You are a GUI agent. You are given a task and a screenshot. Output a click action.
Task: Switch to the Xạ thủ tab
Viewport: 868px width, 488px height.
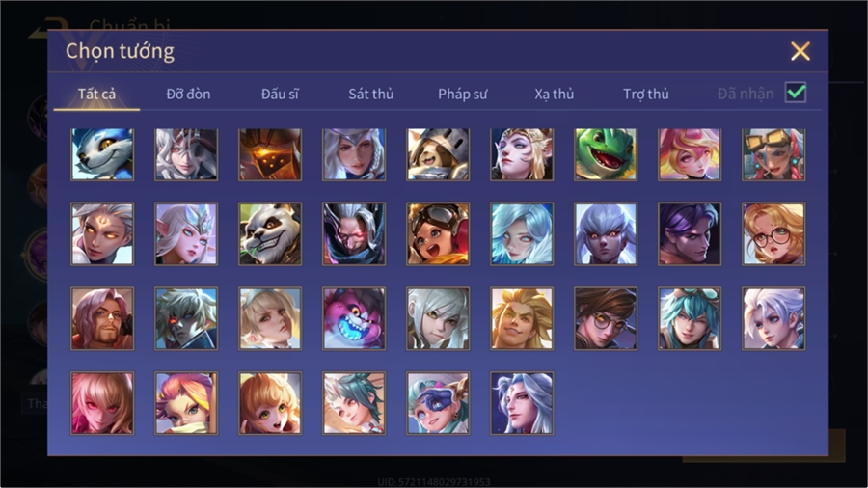coord(555,95)
